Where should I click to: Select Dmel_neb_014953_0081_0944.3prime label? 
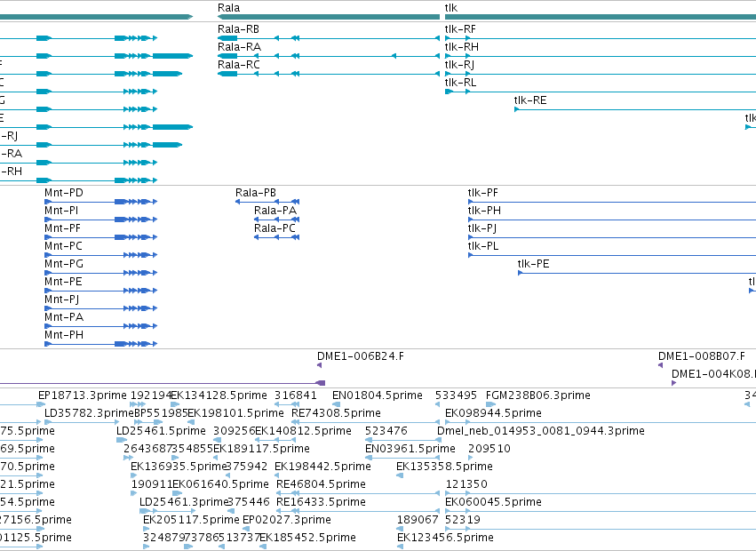click(x=541, y=431)
